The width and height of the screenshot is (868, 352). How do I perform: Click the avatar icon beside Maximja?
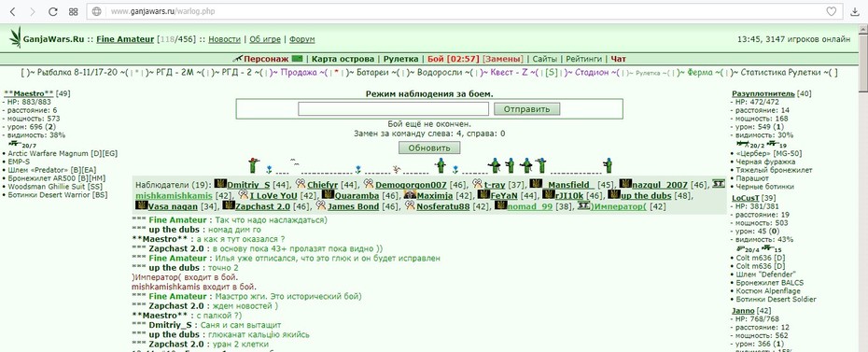tap(410, 195)
